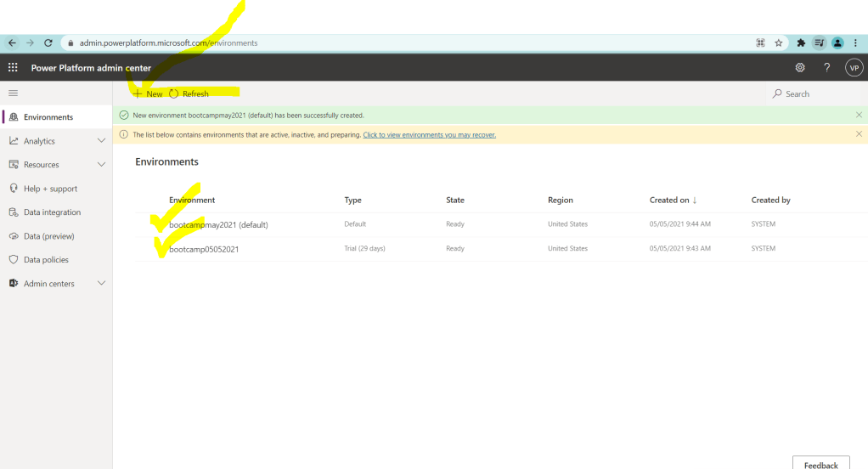The width and height of the screenshot is (868, 469).
Task: Dismiss the green success notification
Action: click(x=859, y=115)
